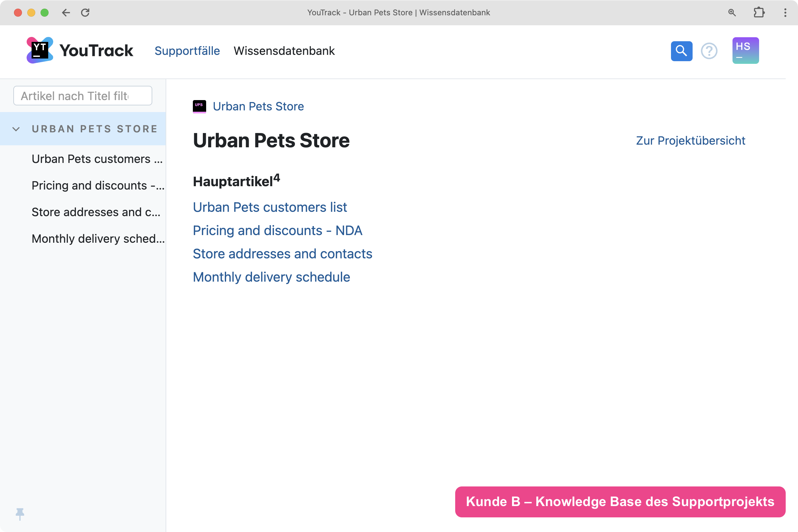Follow the Zur Projektübersicht link
The image size is (798, 532).
[x=691, y=140]
